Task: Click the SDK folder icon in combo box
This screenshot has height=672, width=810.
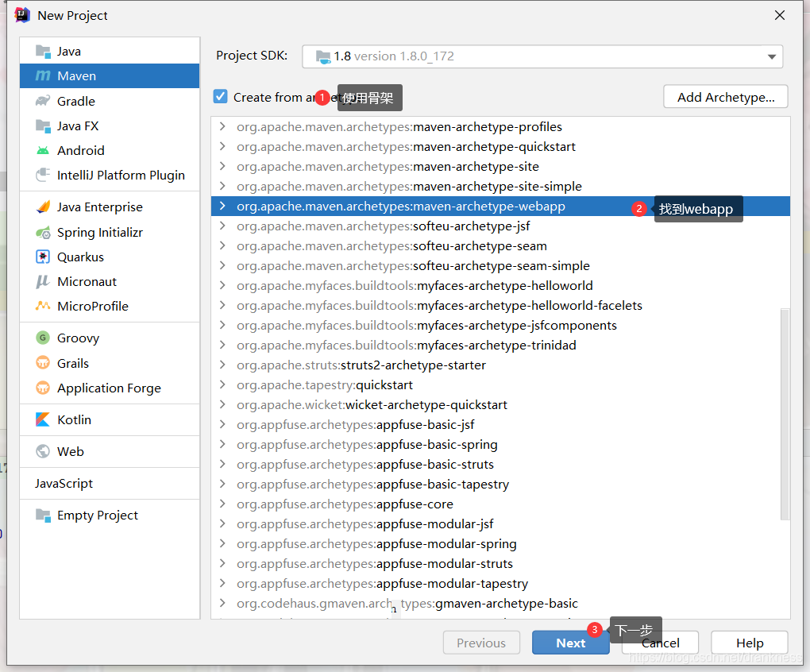Action: pyautogui.click(x=323, y=56)
